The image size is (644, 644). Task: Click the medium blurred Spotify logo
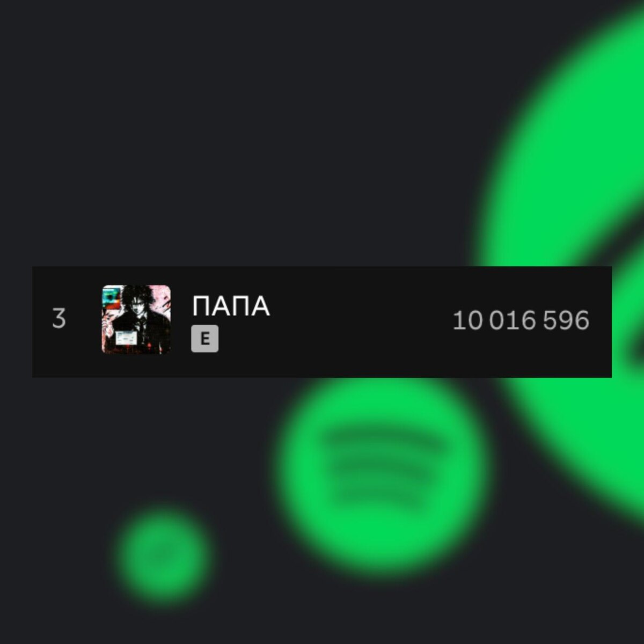382,473
